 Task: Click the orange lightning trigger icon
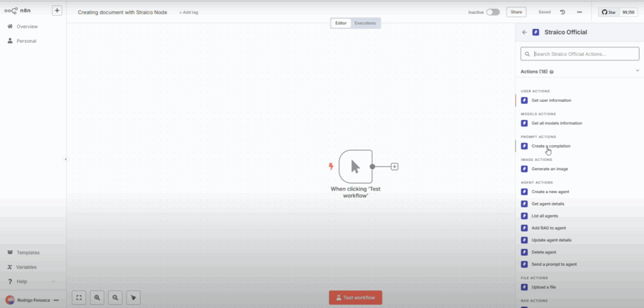(x=331, y=167)
